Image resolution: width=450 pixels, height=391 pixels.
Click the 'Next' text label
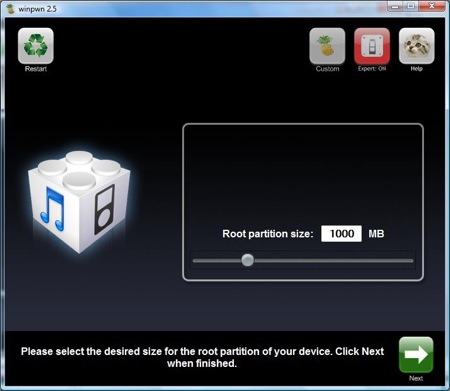pos(416,378)
